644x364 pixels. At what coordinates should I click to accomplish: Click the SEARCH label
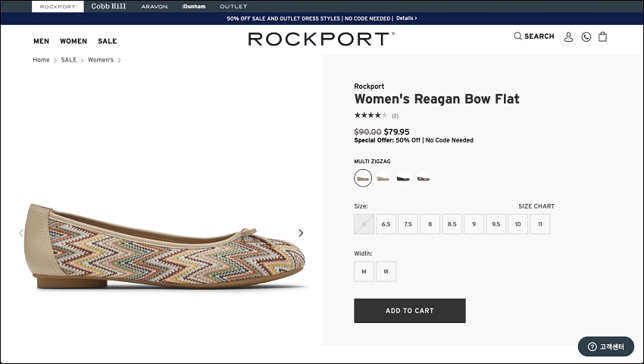pos(539,36)
